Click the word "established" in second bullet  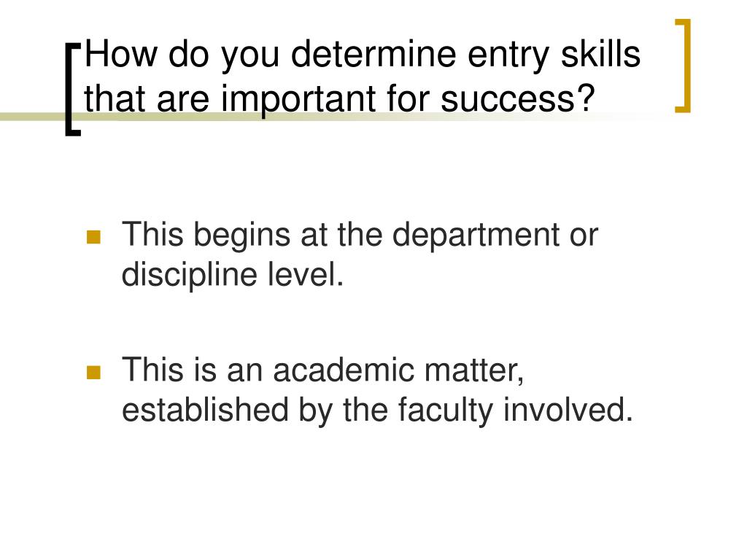pyautogui.click(x=205, y=411)
